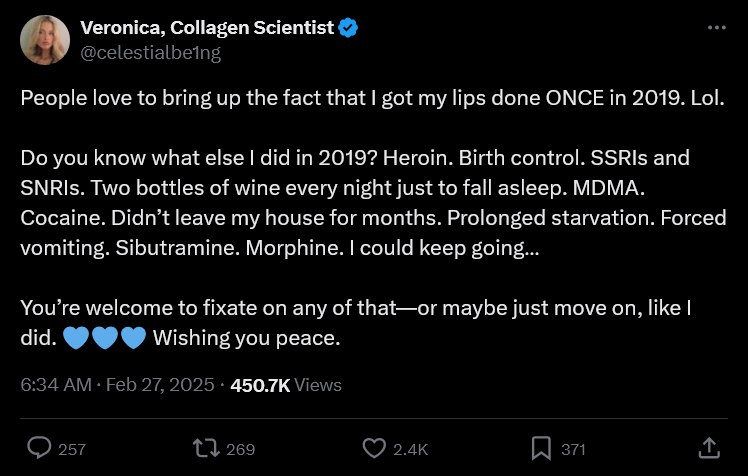Click the 6:34 AM Feb 27, 2025 timestamp
This screenshot has width=748, height=476.
click(116, 384)
